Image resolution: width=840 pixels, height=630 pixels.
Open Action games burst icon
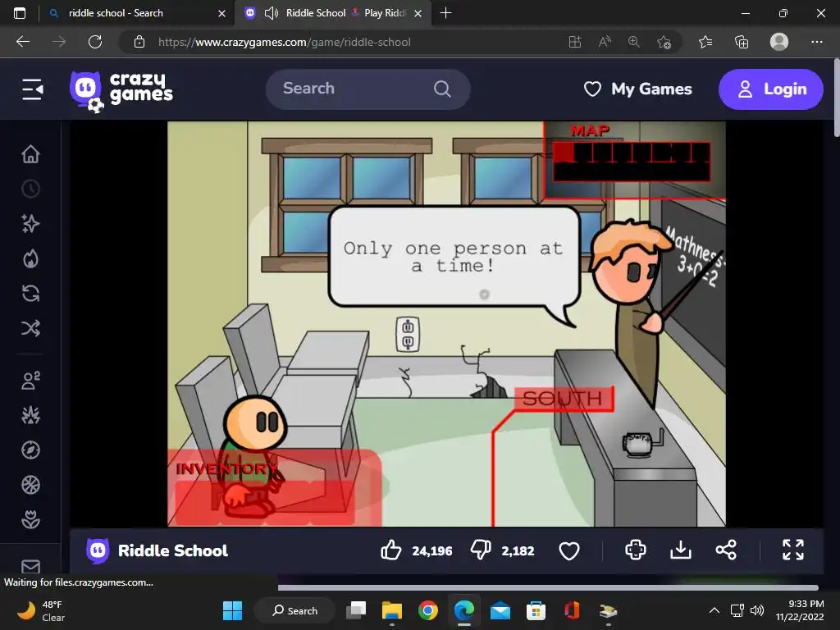pos(30,415)
